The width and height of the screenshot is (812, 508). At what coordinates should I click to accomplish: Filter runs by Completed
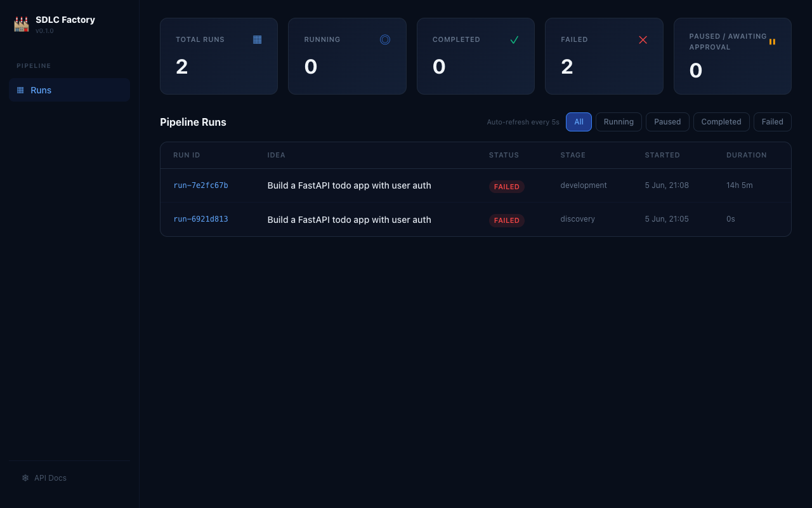[721, 122]
